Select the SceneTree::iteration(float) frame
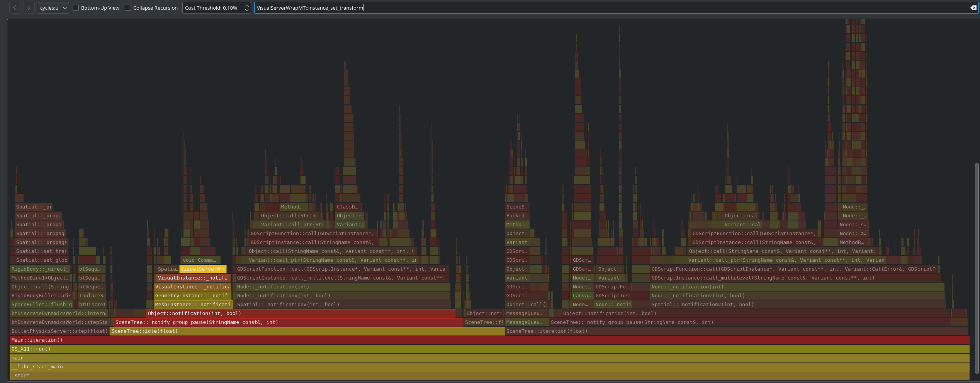 pos(549,331)
